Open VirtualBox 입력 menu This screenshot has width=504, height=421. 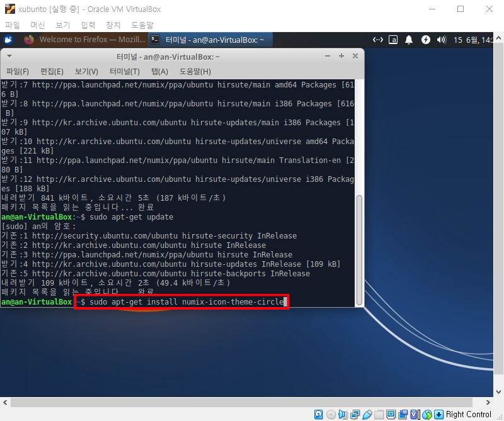[88, 25]
